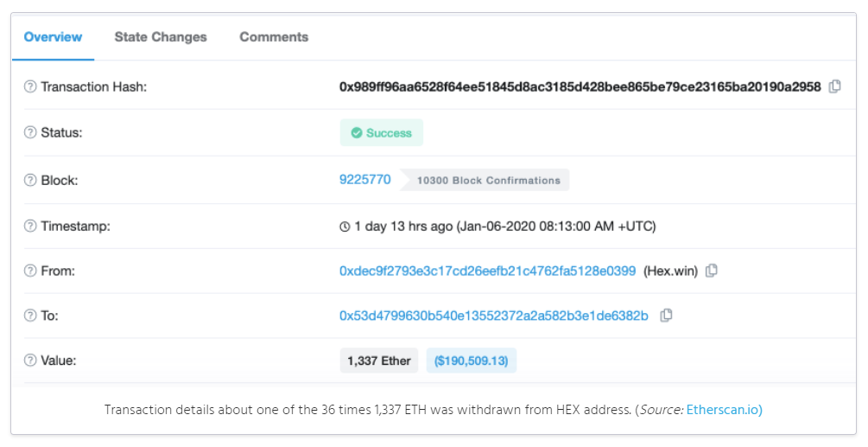Click the help icon next to To
The height and width of the screenshot is (447, 868).
(x=30, y=316)
